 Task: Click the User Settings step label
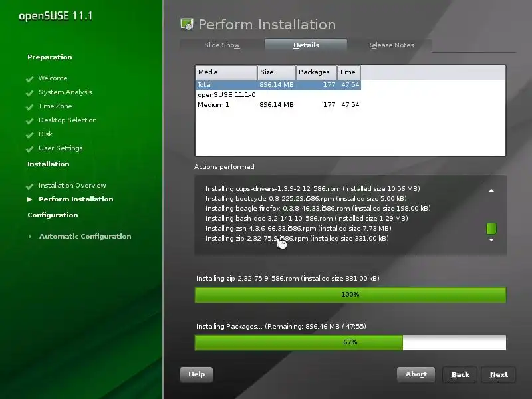(61, 148)
